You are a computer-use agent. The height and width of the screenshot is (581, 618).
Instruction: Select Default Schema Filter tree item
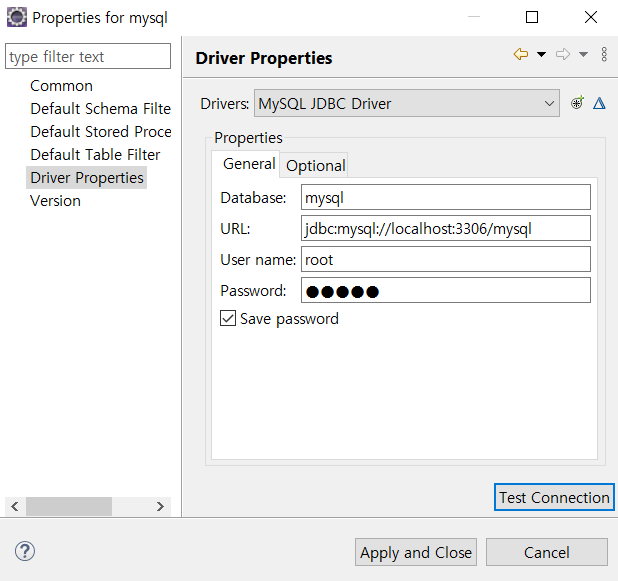[101, 109]
